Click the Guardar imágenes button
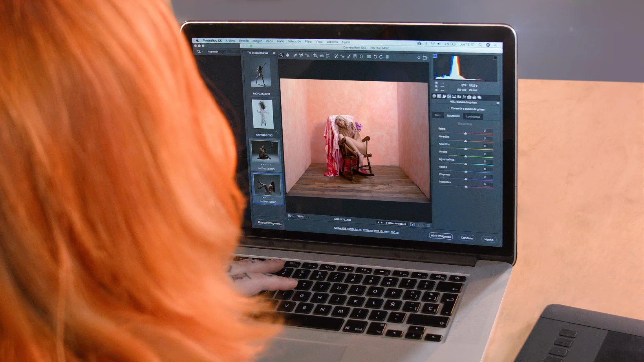Screen dimensions: 644x362 [x=269, y=223]
